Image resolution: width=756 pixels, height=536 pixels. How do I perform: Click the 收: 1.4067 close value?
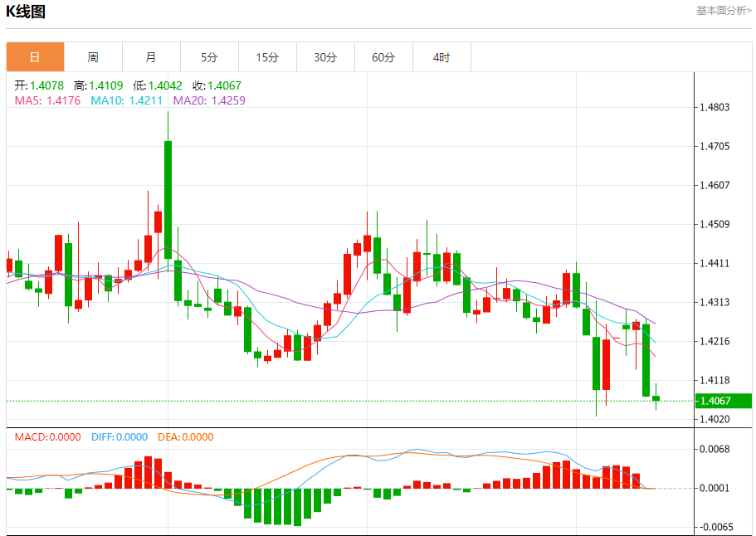point(217,85)
